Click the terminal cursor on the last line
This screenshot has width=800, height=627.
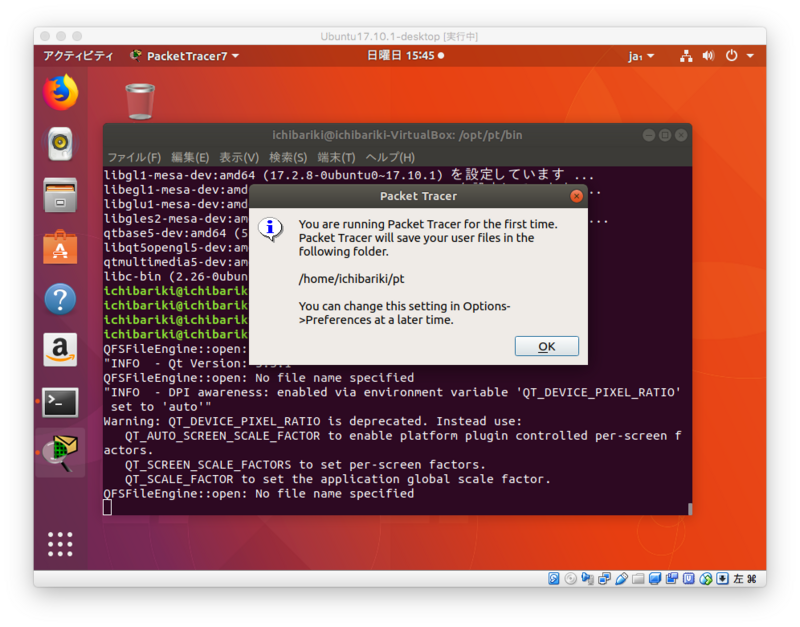click(107, 507)
